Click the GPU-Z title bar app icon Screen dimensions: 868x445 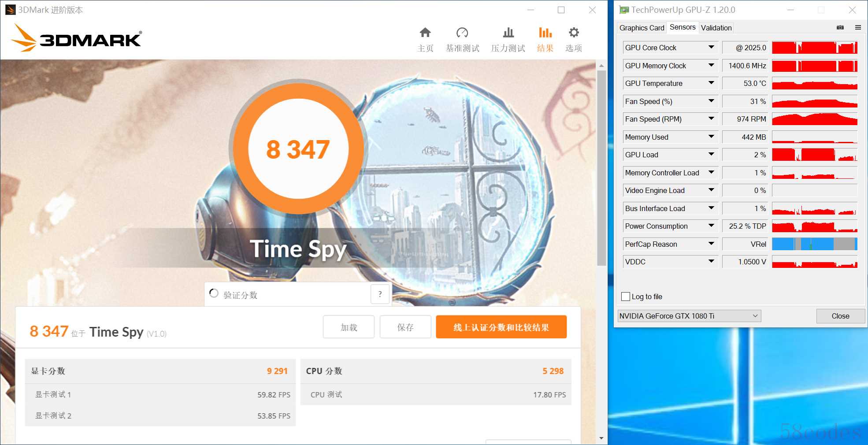point(623,10)
